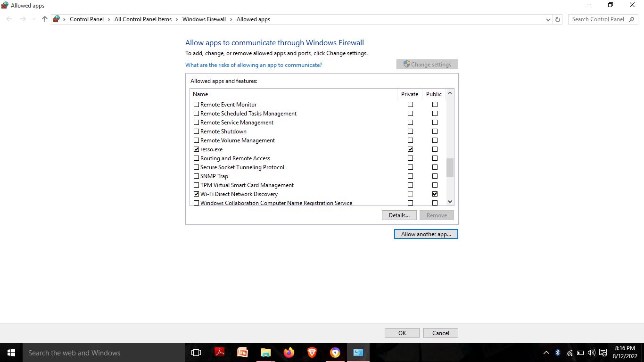This screenshot has height=362, width=644.
Task: Open the Windows Start menu
Action: [x=11, y=353]
